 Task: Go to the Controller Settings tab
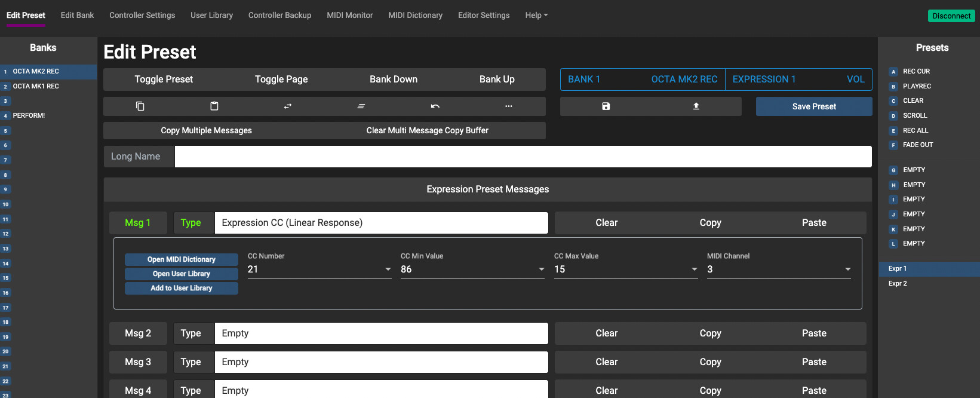(142, 15)
